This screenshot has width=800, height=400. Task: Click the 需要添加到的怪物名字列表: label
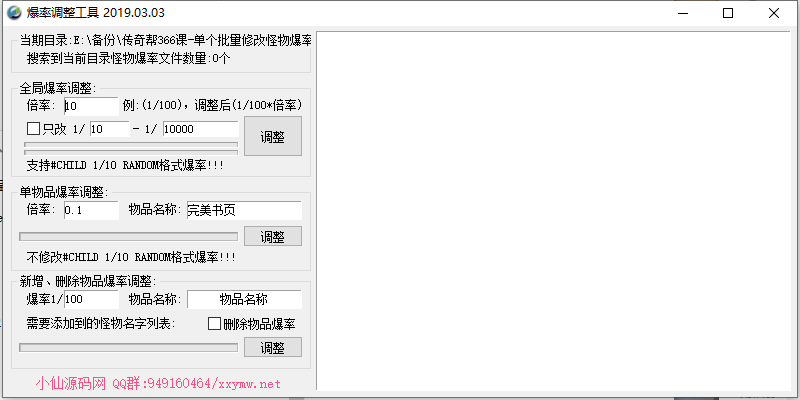[x=101, y=323]
